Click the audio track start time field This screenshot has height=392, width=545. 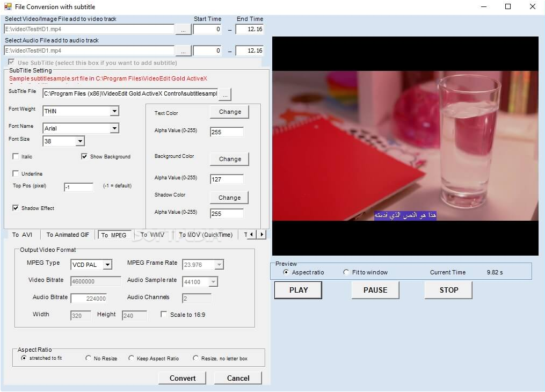[207, 50]
